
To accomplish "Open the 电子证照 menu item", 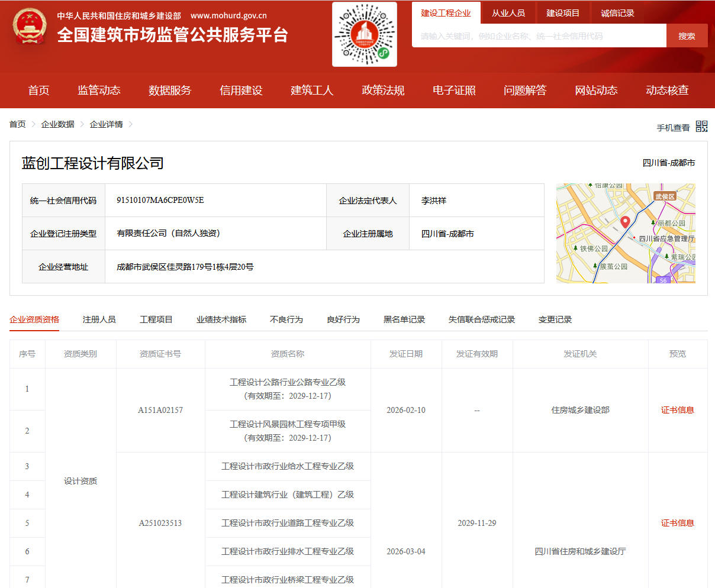I will click(x=454, y=91).
